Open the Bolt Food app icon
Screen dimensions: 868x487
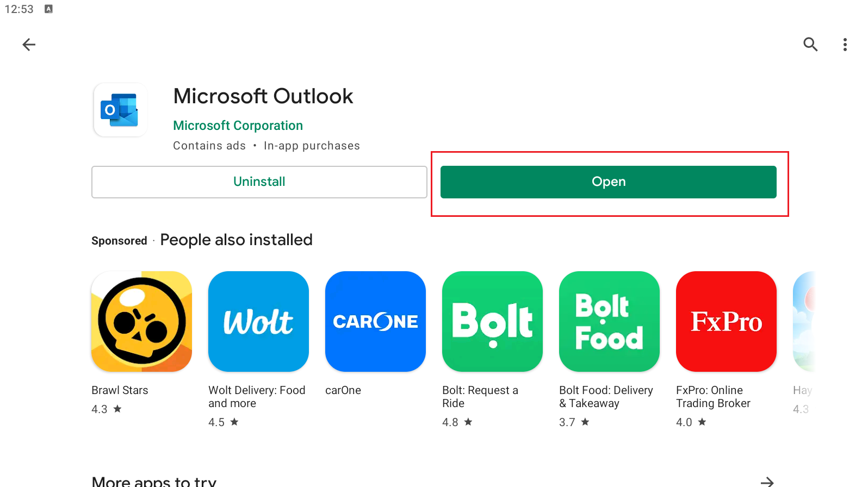(609, 321)
